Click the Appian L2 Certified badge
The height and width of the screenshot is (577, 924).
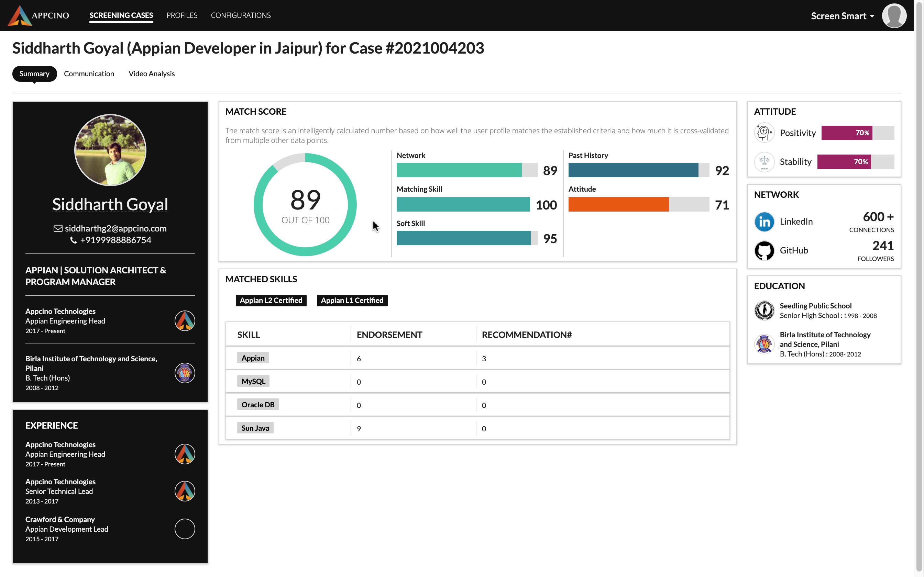271,300
